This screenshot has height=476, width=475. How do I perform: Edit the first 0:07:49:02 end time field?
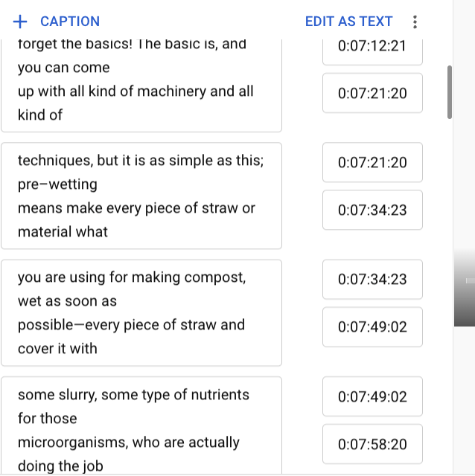372,327
